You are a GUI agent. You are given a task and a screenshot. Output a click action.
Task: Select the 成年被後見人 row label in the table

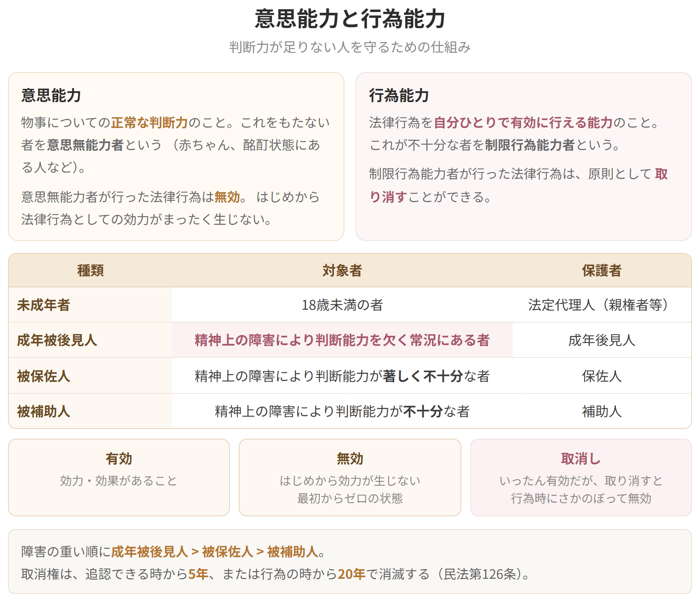pyautogui.click(x=57, y=340)
